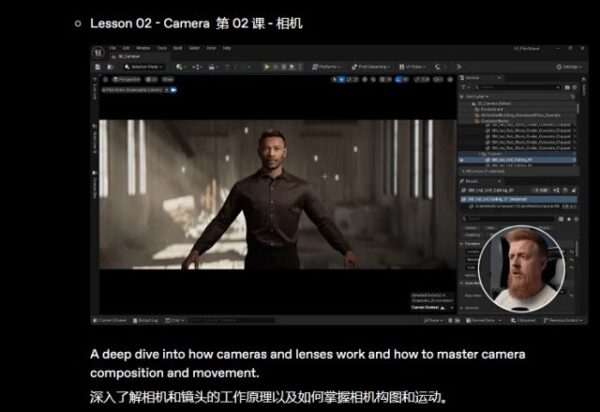Click the Details panel tab
Image resolution: width=600 pixels, height=412 pixels.
point(474,180)
